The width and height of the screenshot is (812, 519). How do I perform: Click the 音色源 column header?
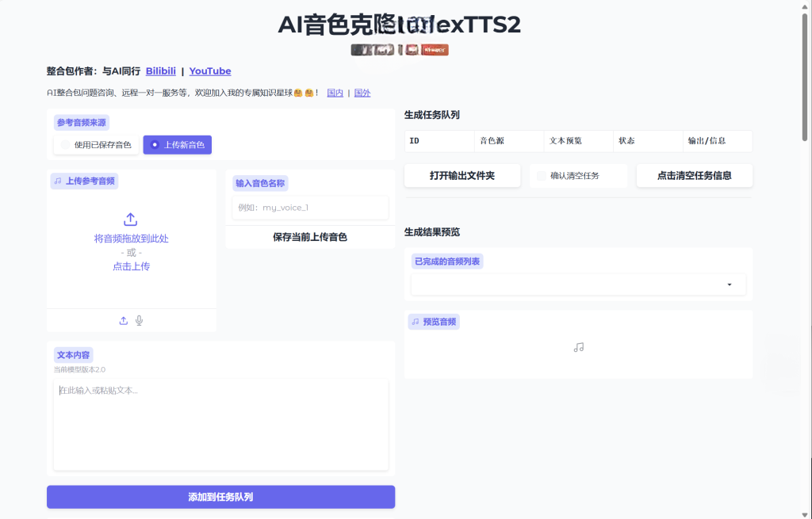coord(491,141)
